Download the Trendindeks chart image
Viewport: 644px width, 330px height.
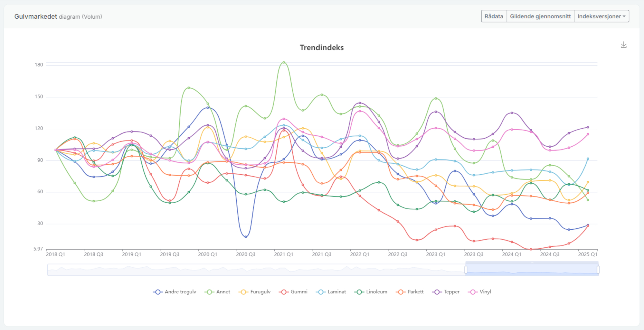coord(623,45)
